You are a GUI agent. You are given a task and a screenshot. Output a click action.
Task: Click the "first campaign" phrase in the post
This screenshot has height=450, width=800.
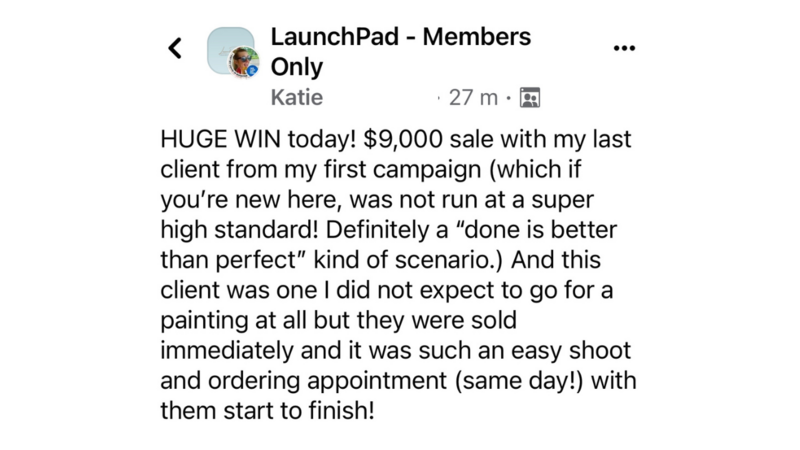pyautogui.click(x=402, y=169)
